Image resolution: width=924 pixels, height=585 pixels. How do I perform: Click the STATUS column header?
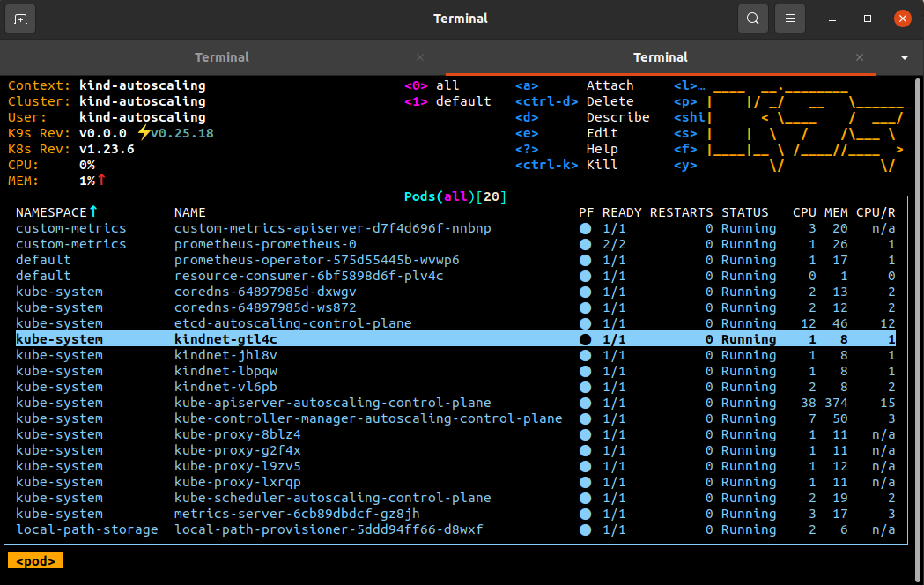coord(744,212)
